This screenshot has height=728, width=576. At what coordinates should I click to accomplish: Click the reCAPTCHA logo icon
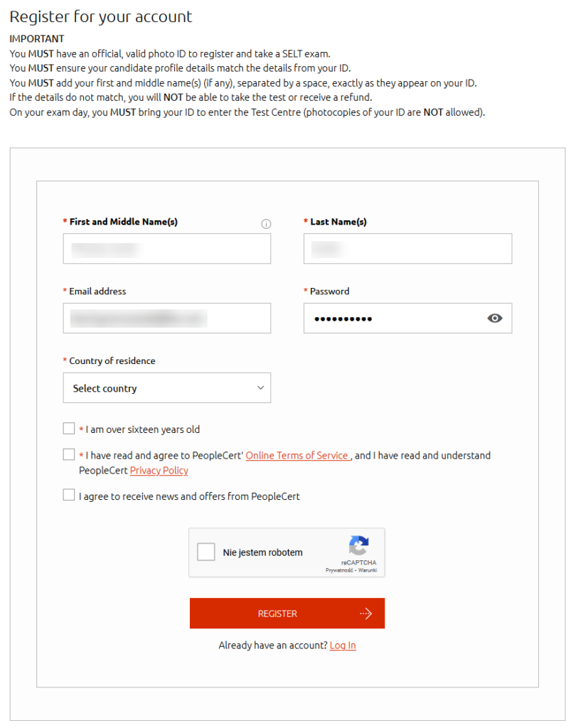pyautogui.click(x=359, y=546)
